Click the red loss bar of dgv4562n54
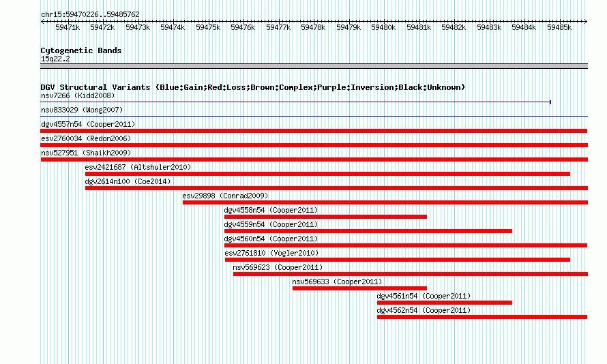Viewport: 607px width, 364px height. tap(482, 317)
